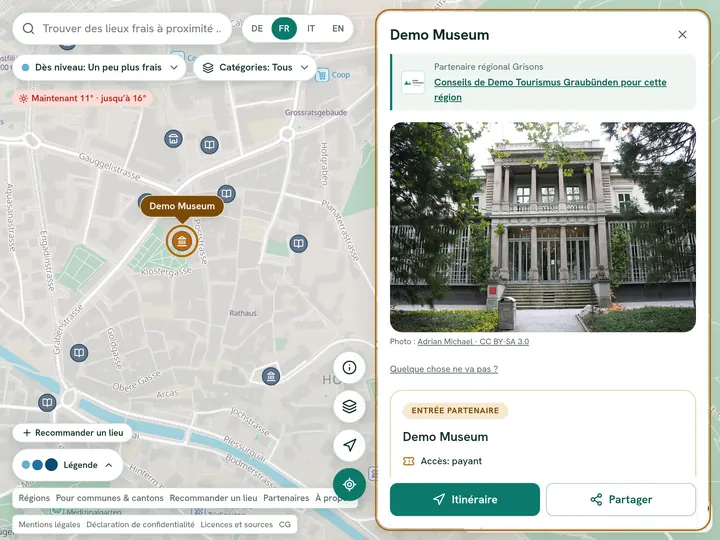This screenshot has width=720, height=540.
Task: Open Pour communes & cantons footer link
Action: click(110, 498)
